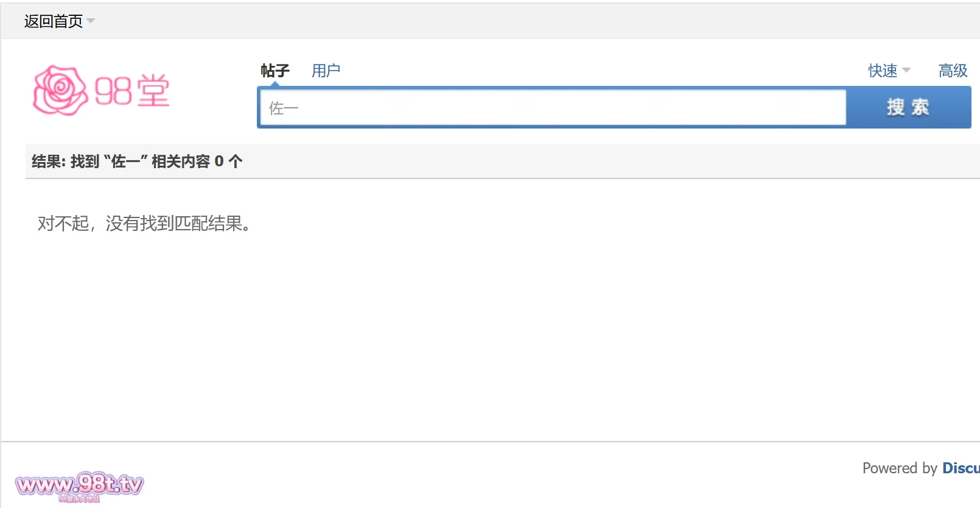Follow the Discuz link in footer
The image size is (980, 508).
pyautogui.click(x=961, y=468)
